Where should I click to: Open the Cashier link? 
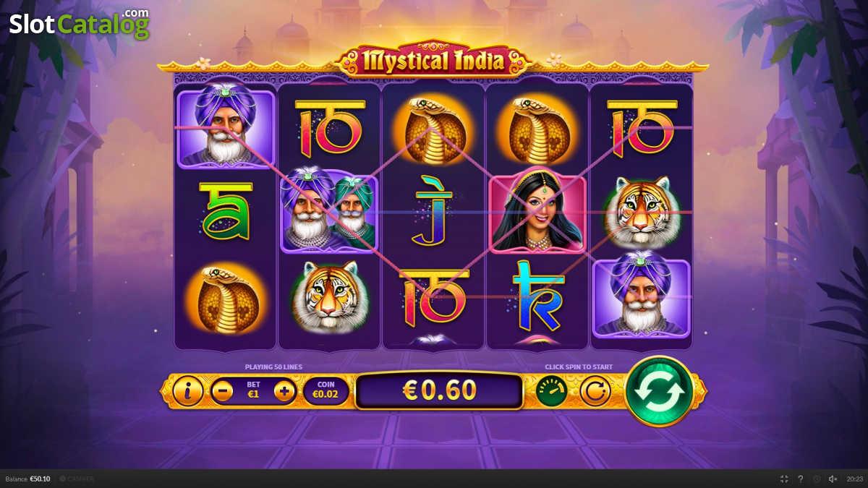[x=77, y=479]
